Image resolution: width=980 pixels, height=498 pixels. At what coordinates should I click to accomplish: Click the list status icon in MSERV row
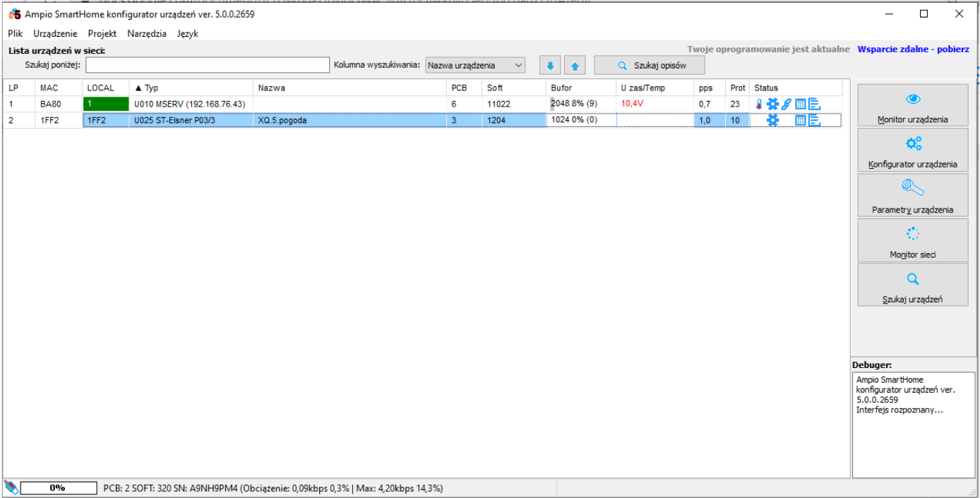(815, 104)
